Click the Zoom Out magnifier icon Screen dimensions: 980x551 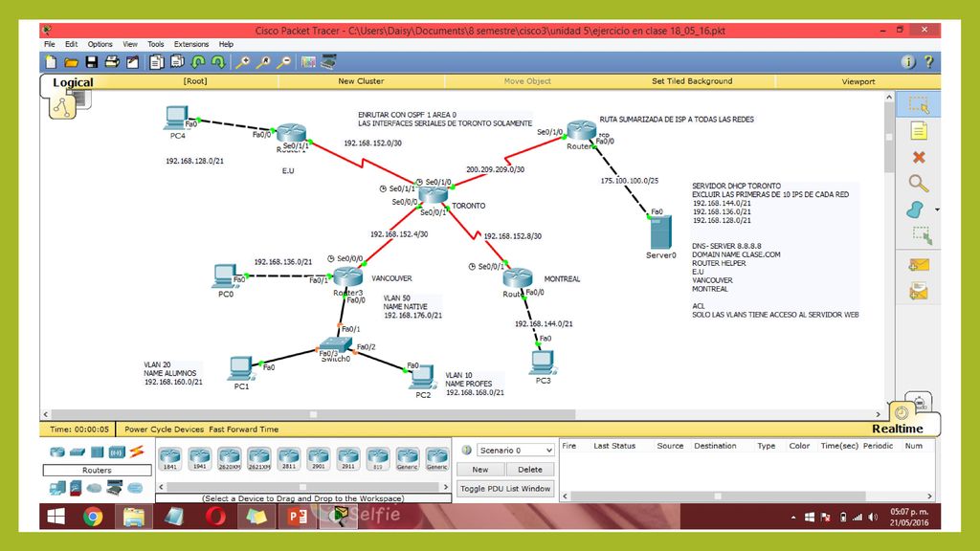(x=283, y=62)
